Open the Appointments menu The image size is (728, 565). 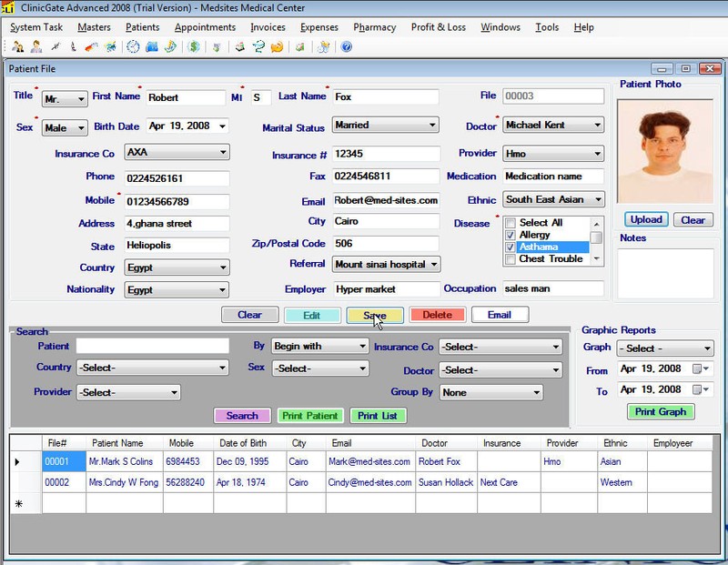pos(206,27)
